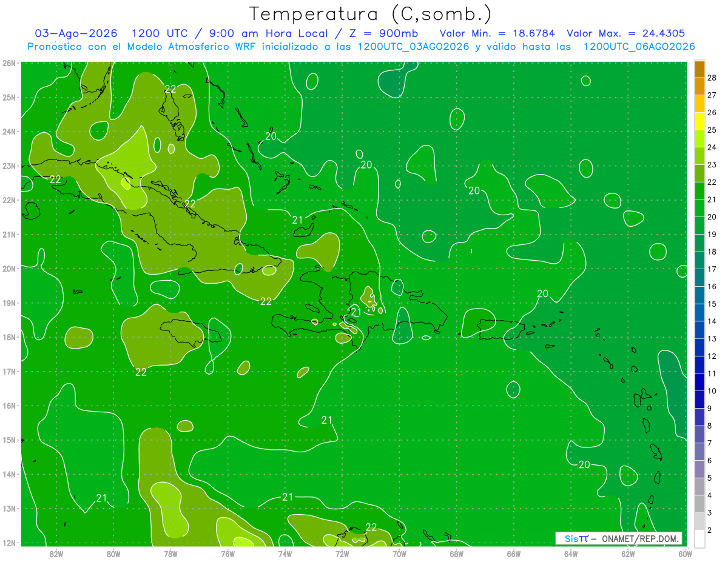This screenshot has height=562, width=728.
Task: Click the 22N latitude axis label
Action: [x=9, y=200]
